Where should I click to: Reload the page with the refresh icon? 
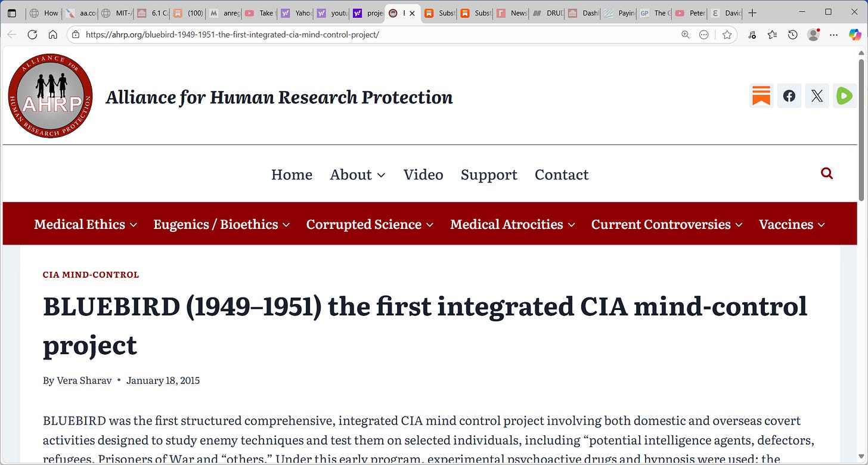(32, 35)
